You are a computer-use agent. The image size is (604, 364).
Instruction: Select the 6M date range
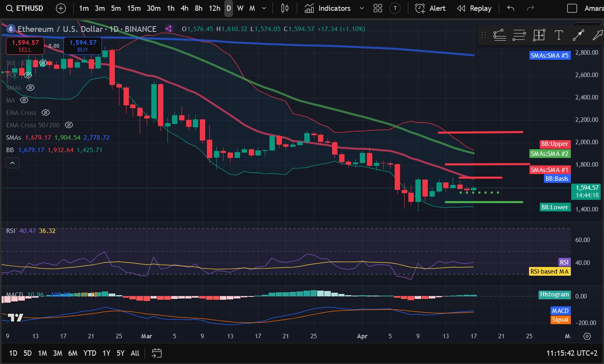pos(73,353)
